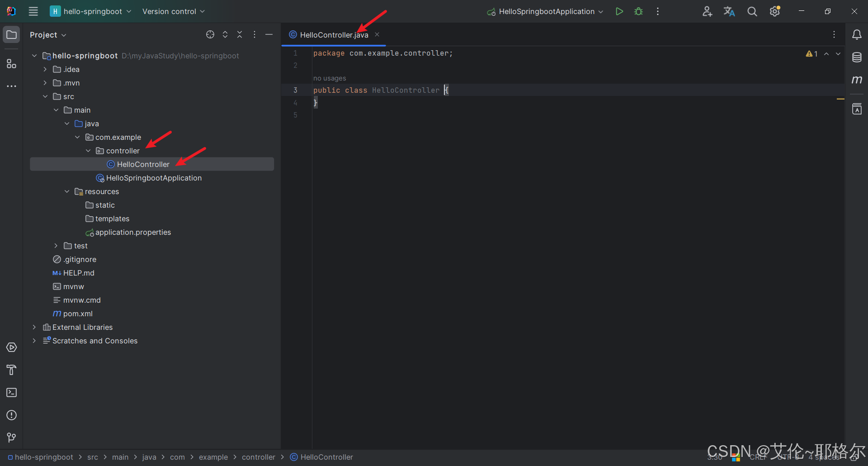Open the code with me account icon

tap(708, 11)
